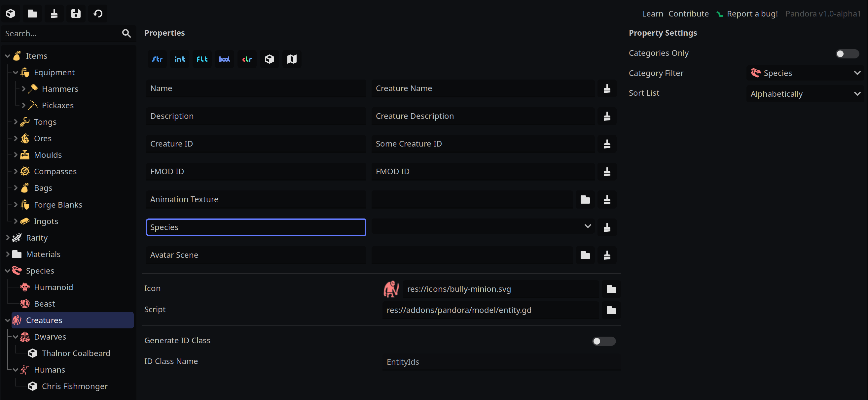
Task: Open the Sort List alphabetically dropdown
Action: coord(804,93)
